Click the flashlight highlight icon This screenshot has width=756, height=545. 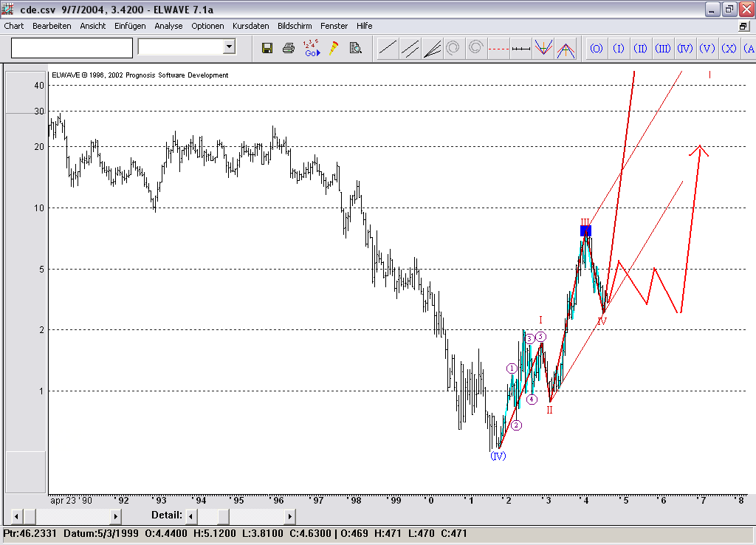(333, 48)
